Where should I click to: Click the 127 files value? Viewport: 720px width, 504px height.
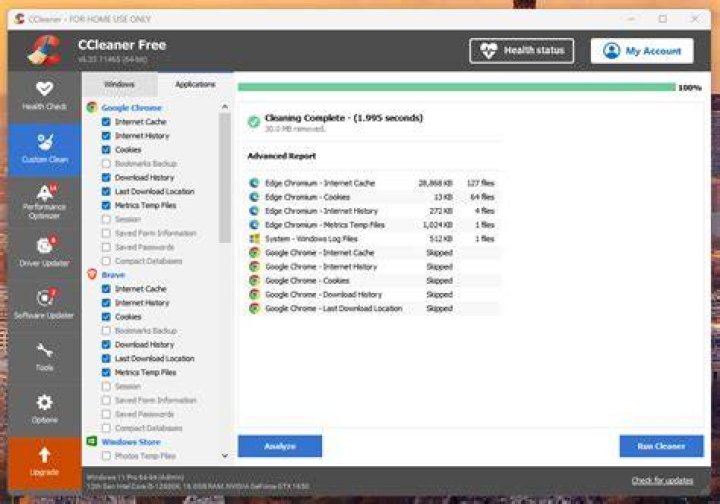[480, 183]
